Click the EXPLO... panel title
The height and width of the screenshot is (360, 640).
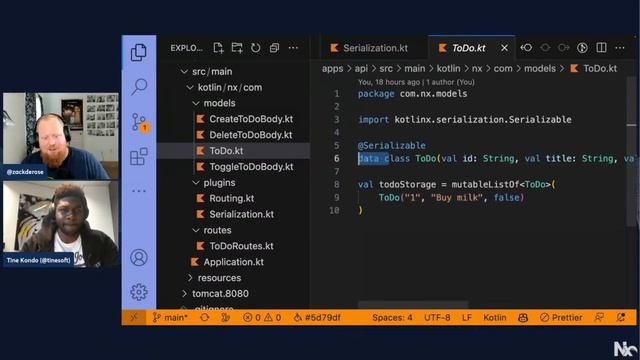[x=186, y=48]
